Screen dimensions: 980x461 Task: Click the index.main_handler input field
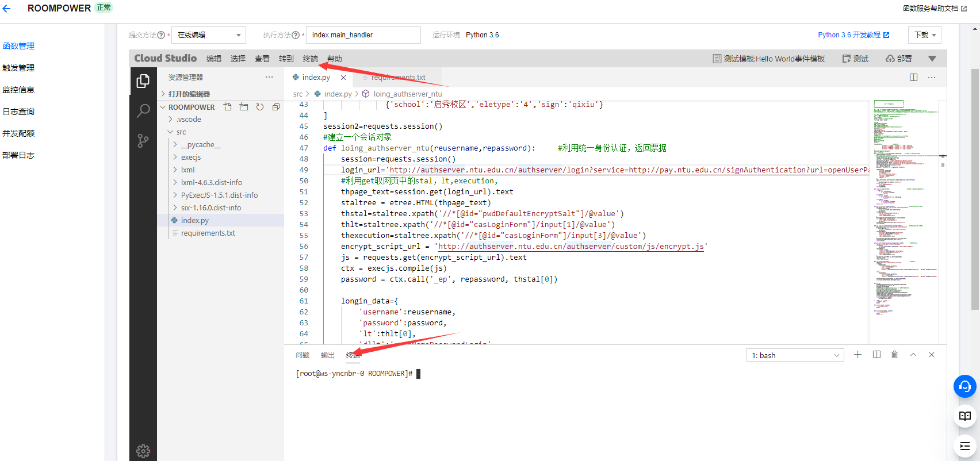(x=363, y=35)
